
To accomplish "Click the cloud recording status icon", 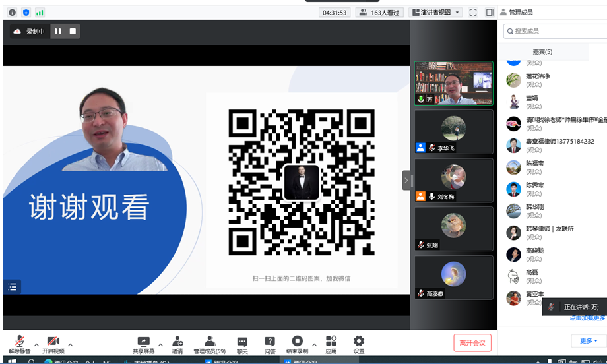I will 17,32.
